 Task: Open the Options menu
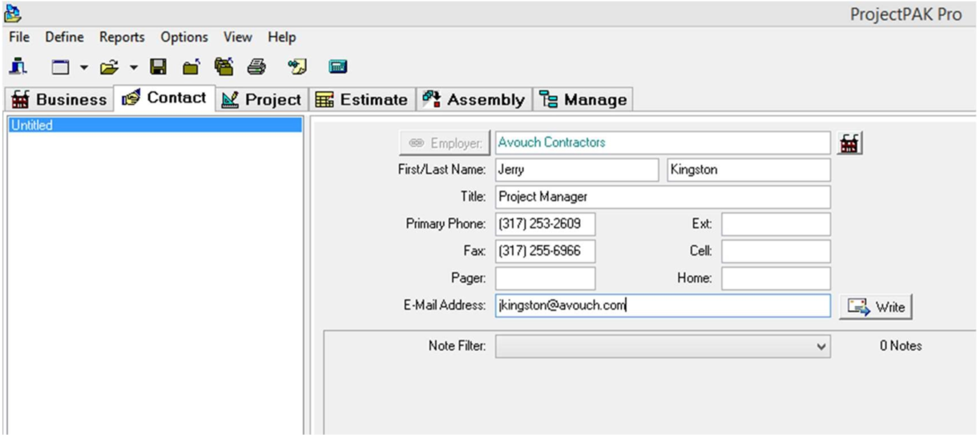coord(184,37)
